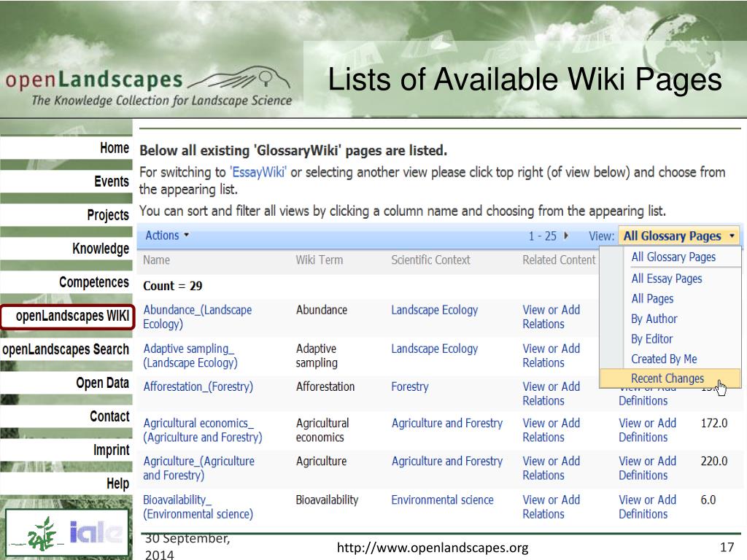Open the Imprint page
The width and height of the screenshot is (747, 560).
pyautogui.click(x=111, y=450)
